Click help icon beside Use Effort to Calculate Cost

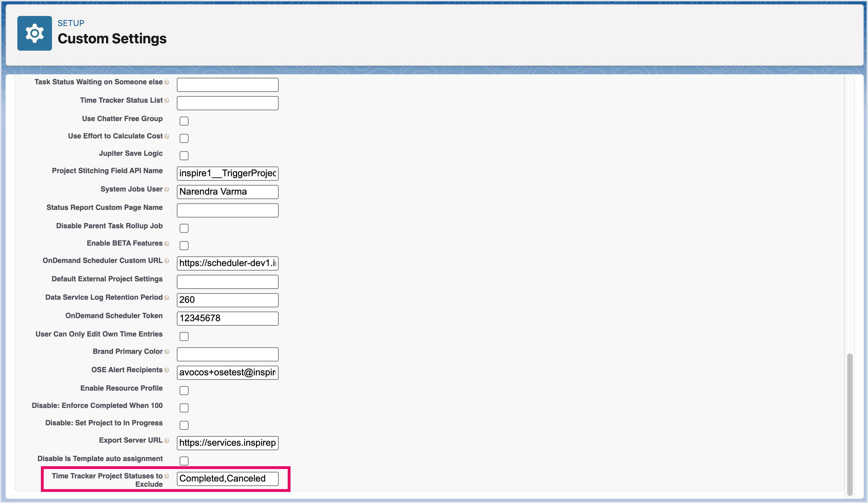(x=167, y=136)
